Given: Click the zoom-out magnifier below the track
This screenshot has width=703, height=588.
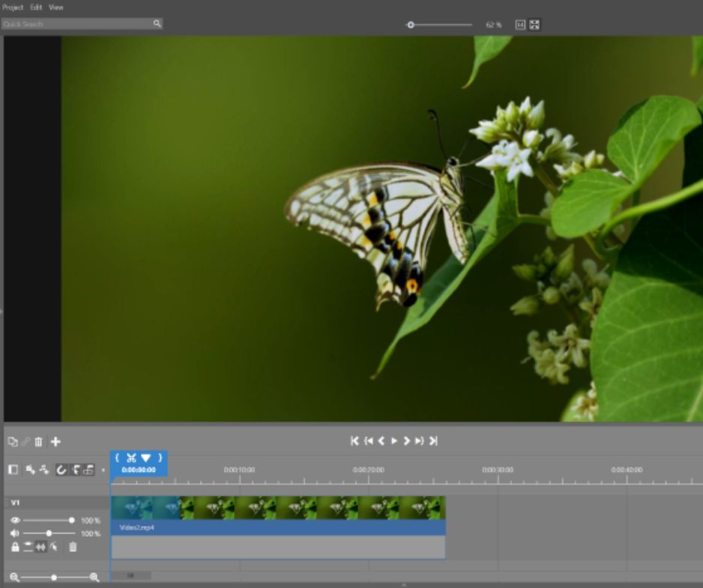Looking at the screenshot, I should click(x=15, y=577).
